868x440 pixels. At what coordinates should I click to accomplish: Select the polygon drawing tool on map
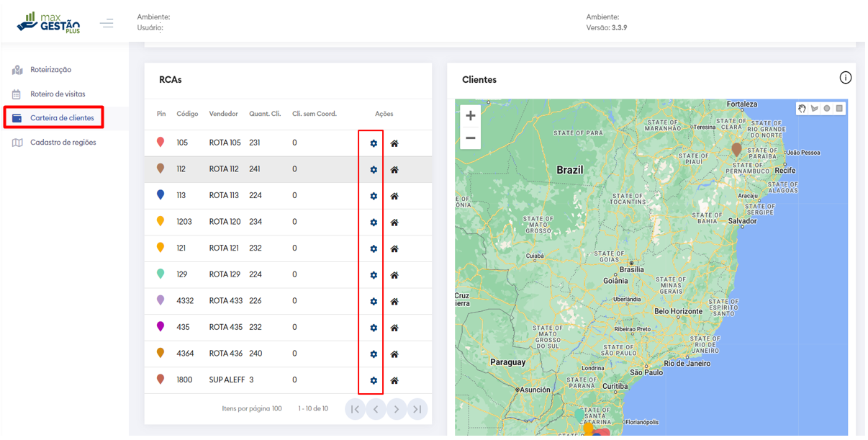(x=814, y=109)
